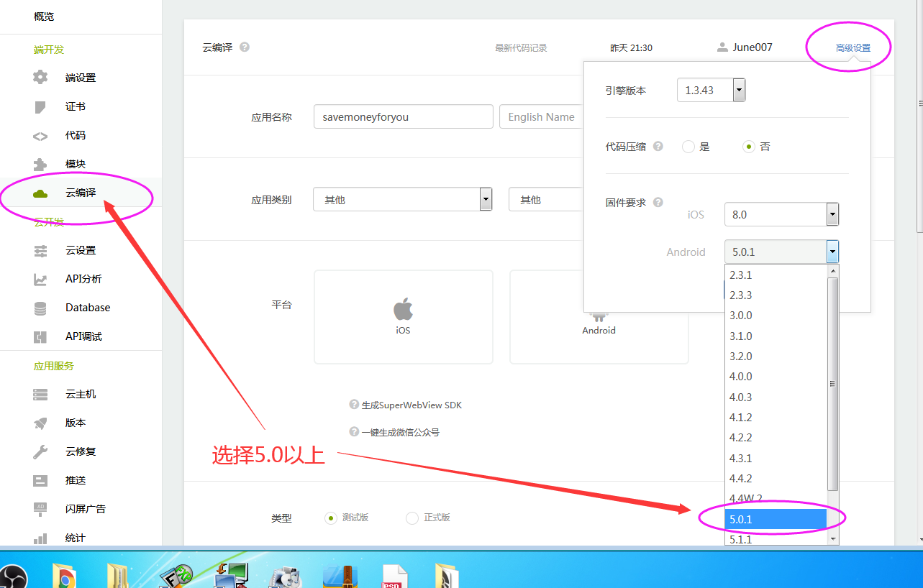This screenshot has width=923, height=588.
Task: Click the savemoneyforyou app name field
Action: point(403,116)
